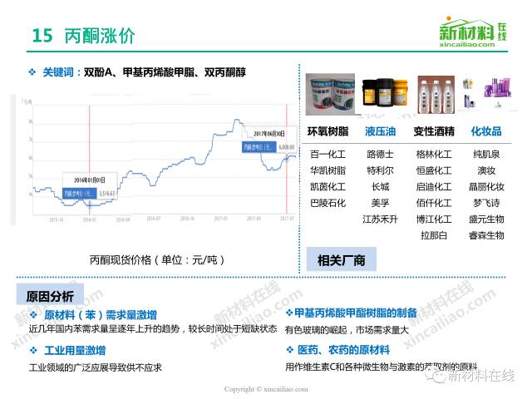Click manufacturer 博江化工
Screen dimensions: 532x399
click(434, 219)
